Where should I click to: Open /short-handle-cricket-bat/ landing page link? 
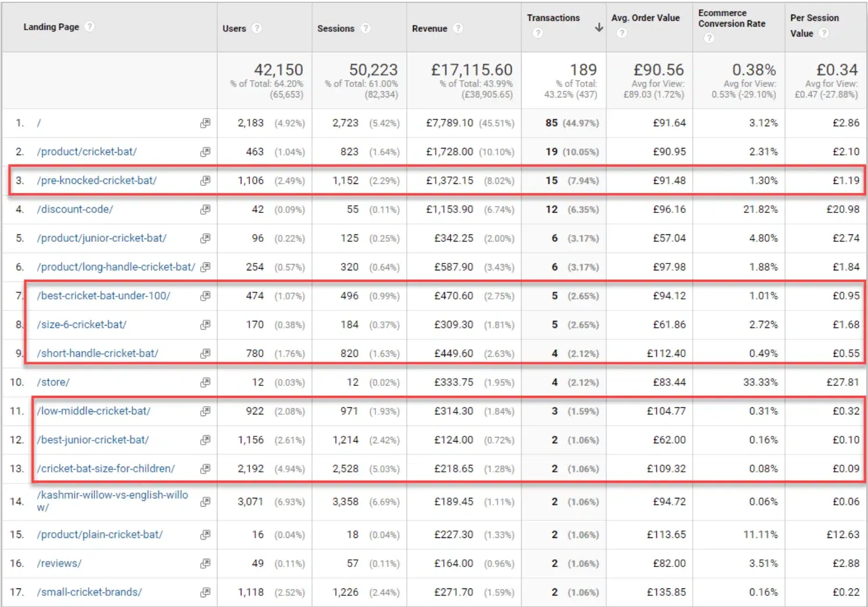click(97, 353)
